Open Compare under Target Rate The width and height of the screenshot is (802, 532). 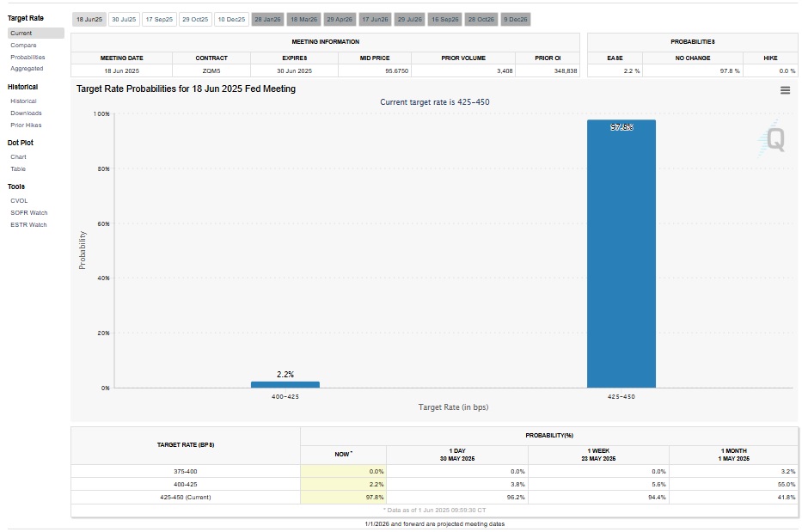(x=23, y=45)
